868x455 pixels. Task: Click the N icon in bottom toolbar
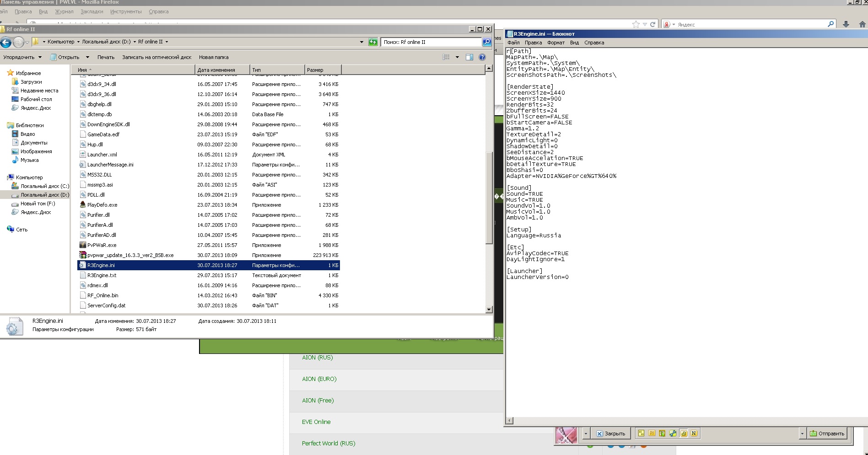click(x=694, y=434)
